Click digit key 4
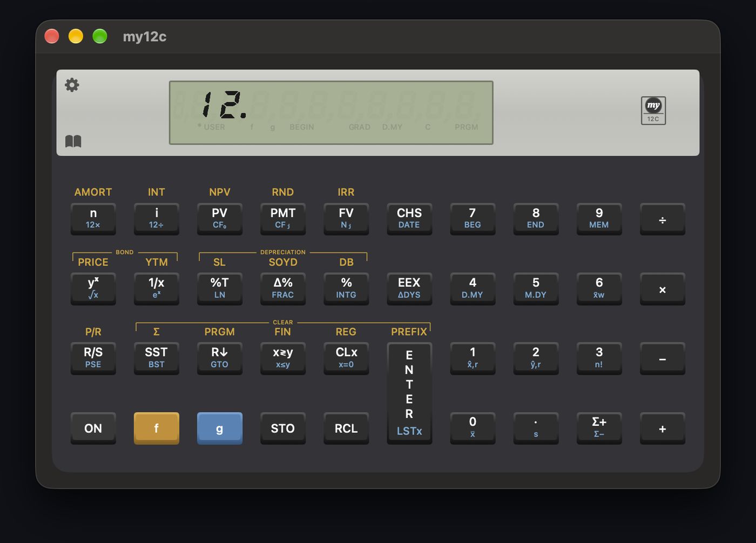756x543 pixels. (473, 289)
